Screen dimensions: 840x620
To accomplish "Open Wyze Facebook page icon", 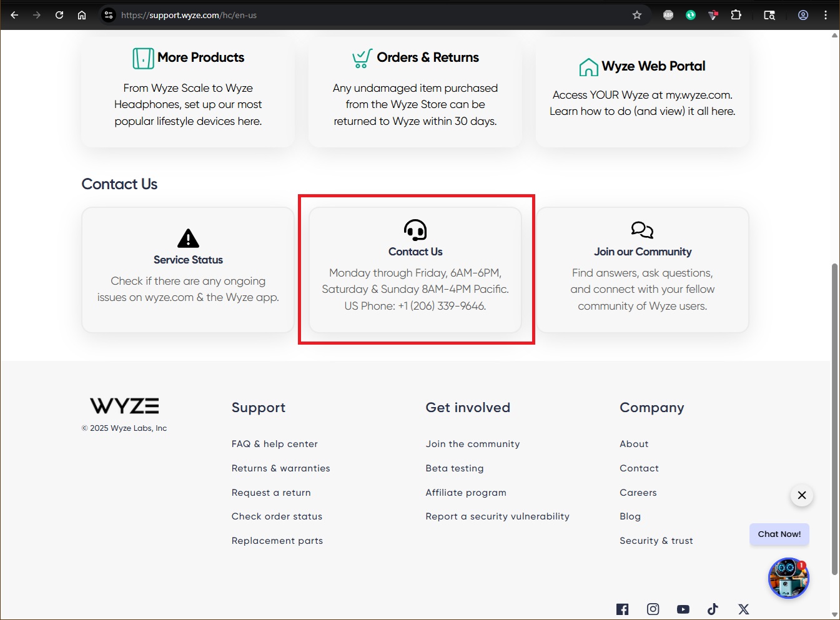I will pos(623,609).
